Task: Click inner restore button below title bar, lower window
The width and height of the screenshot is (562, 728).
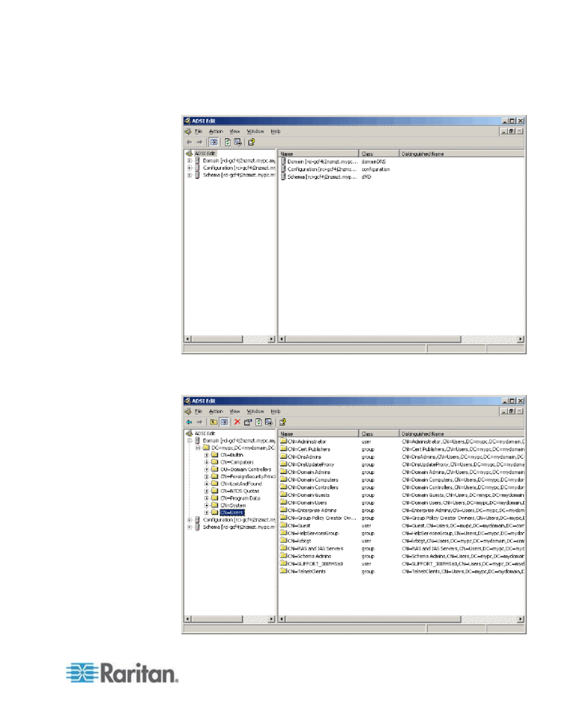Action: click(511, 411)
